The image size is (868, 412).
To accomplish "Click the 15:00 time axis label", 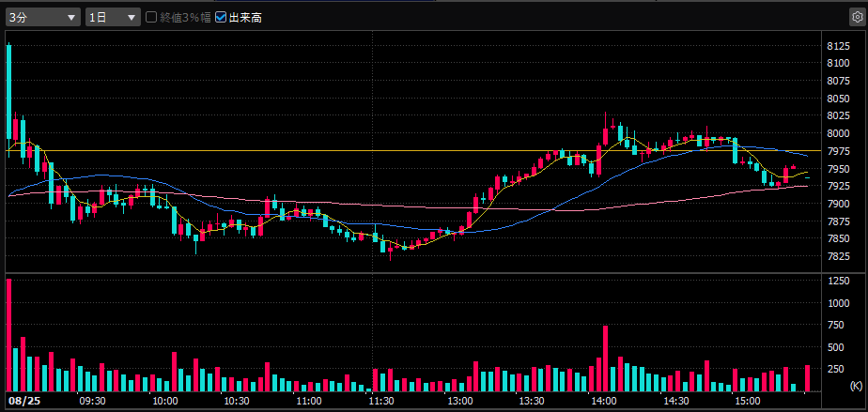I will coord(749,401).
